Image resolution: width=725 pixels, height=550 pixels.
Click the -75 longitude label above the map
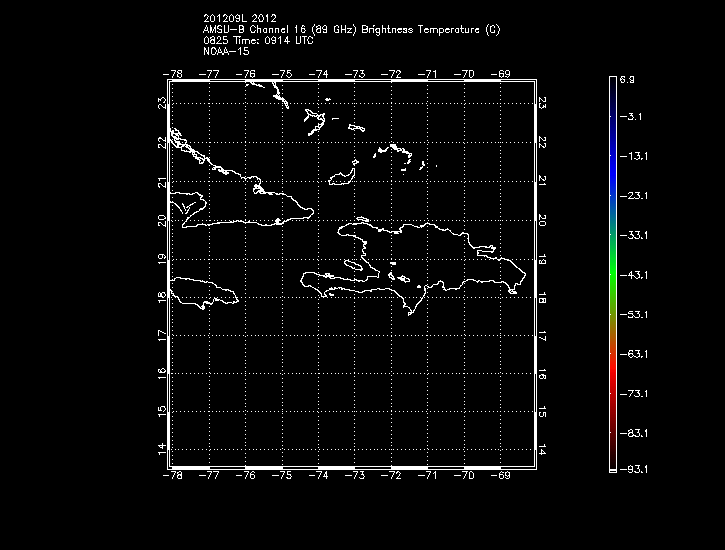click(282, 74)
